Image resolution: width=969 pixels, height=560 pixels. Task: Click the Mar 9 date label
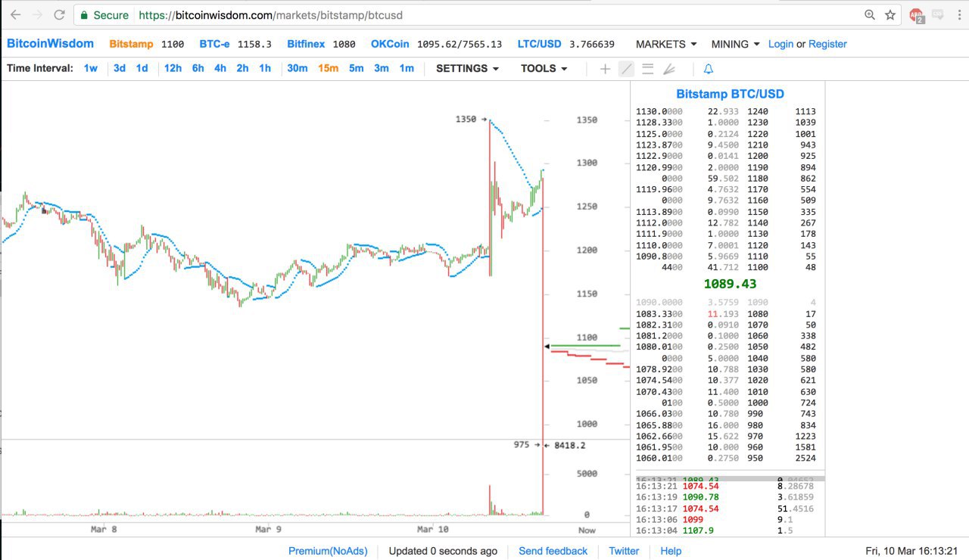268,529
